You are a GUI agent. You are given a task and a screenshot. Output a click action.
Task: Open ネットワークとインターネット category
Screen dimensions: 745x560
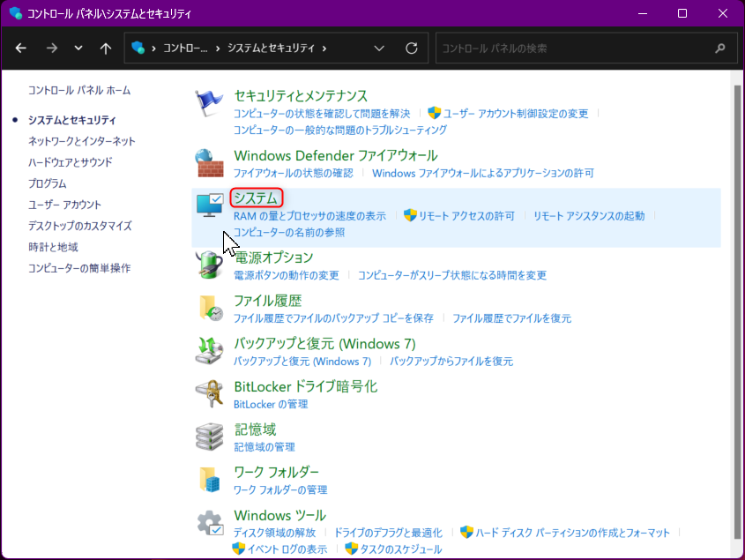[82, 141]
